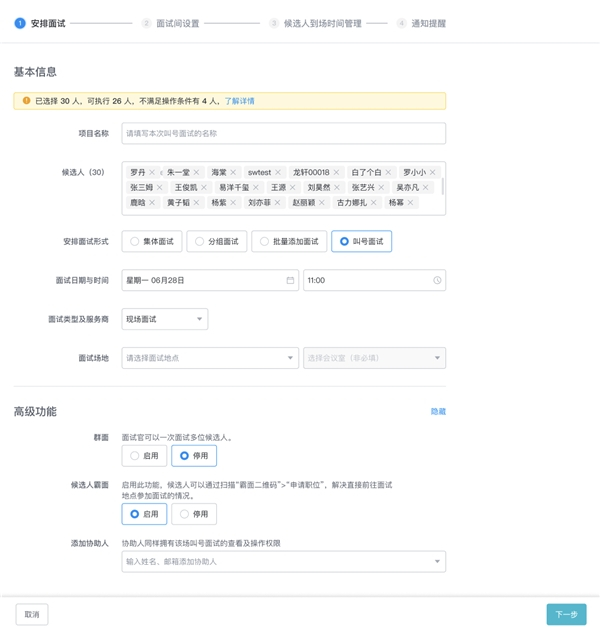This screenshot has width=600, height=628.
Task: Open 选择会议室 dropdown
Action: pos(374,358)
